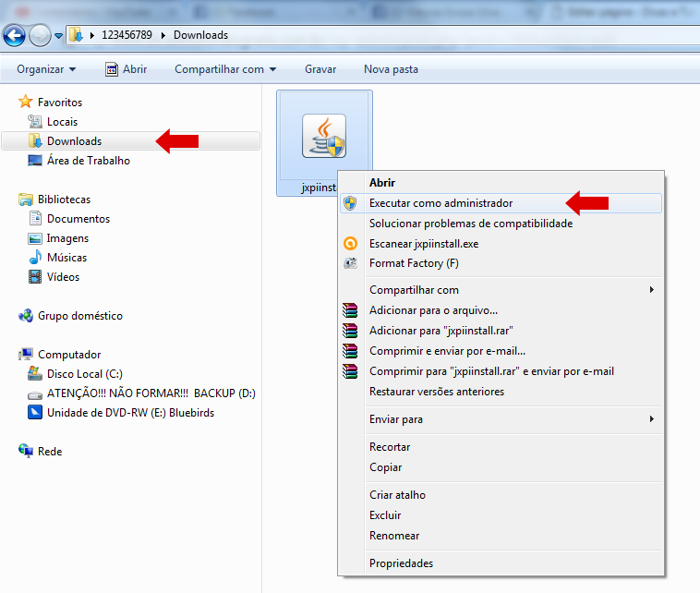700x593 pixels.
Task: Click the DVD-RW drive icon in sidebar
Action: click(35, 412)
